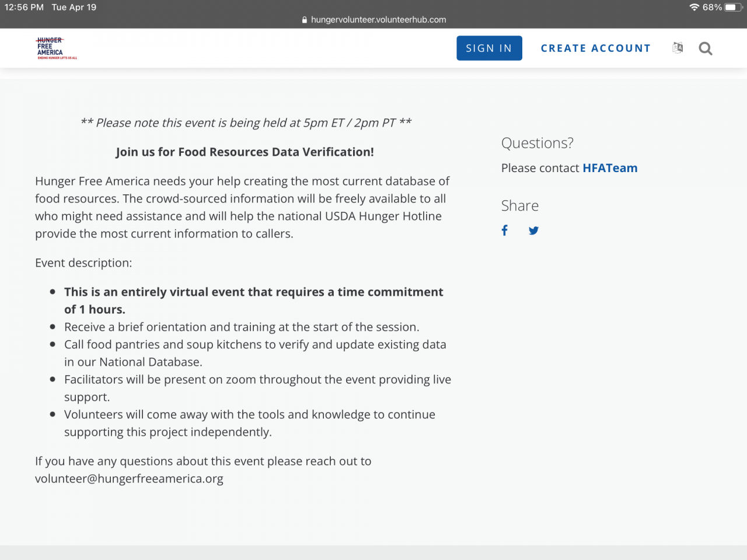Tap the padlock icon in address bar
Image resolution: width=747 pixels, height=560 pixels.
(305, 20)
